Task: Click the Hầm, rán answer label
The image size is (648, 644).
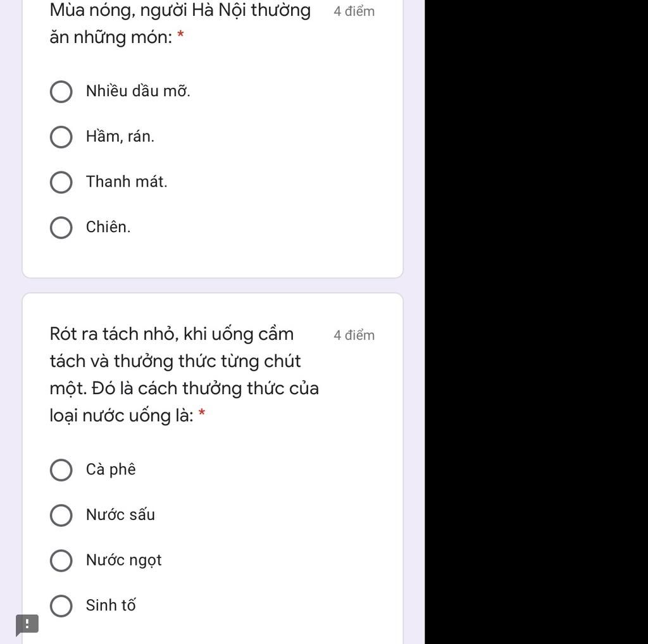Action: [x=120, y=136]
